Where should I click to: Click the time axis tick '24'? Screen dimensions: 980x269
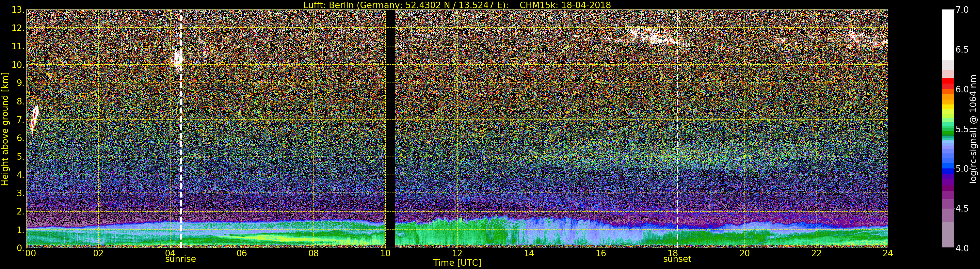click(x=888, y=253)
